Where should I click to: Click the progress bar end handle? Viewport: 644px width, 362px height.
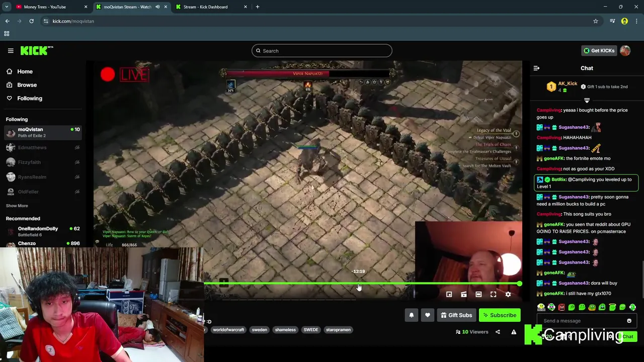tap(519, 284)
